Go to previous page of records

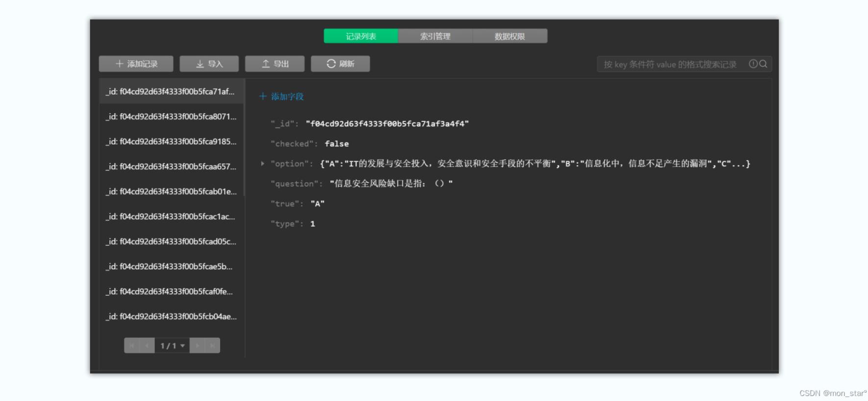(x=147, y=346)
